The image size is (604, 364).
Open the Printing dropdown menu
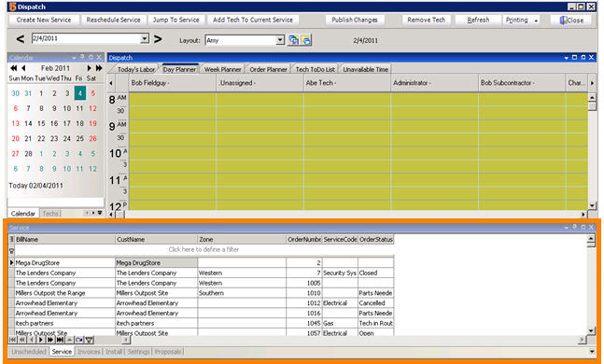click(x=536, y=21)
